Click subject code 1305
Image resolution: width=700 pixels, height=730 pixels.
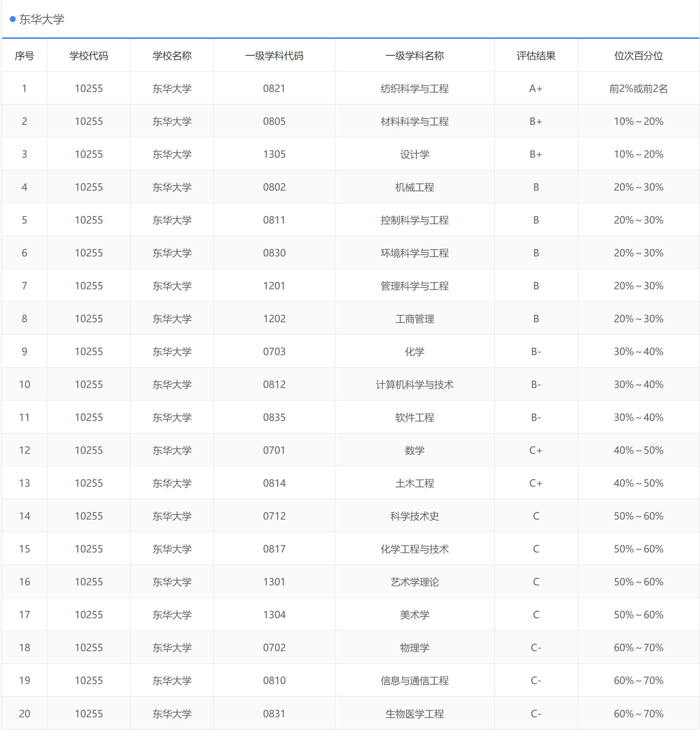click(274, 154)
